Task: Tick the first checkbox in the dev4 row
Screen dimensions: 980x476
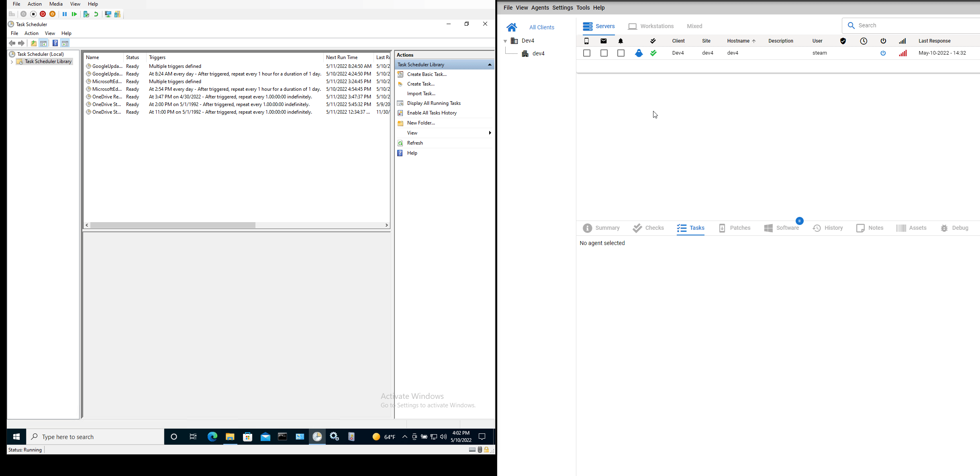Action: click(x=587, y=53)
